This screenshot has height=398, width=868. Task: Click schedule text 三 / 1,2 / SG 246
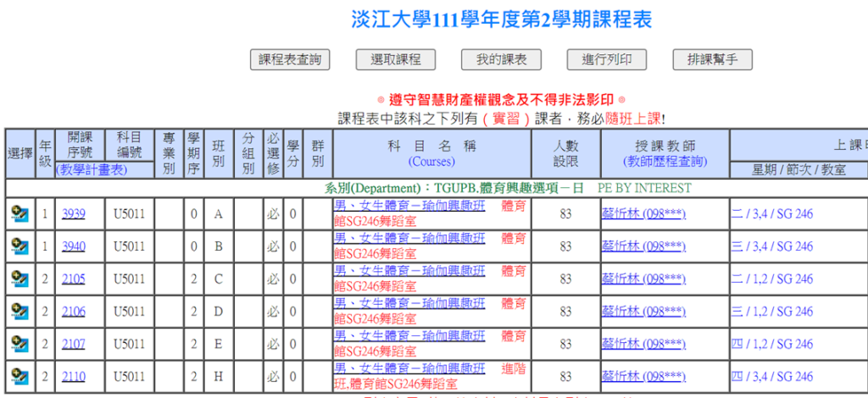pyautogui.click(x=772, y=312)
